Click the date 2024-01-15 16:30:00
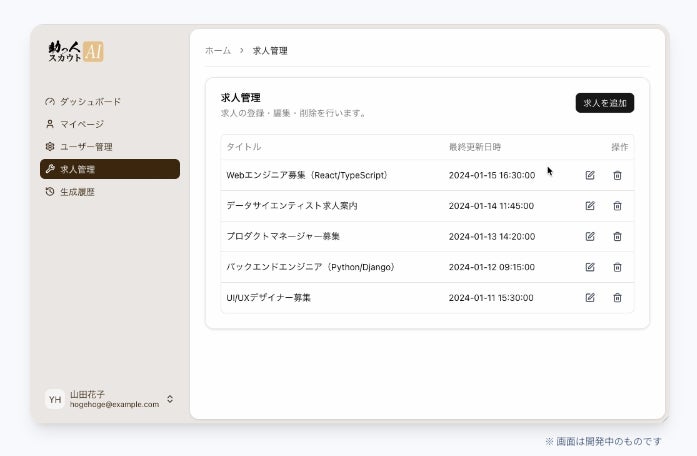Screen dimensions: 697x456 492,175
